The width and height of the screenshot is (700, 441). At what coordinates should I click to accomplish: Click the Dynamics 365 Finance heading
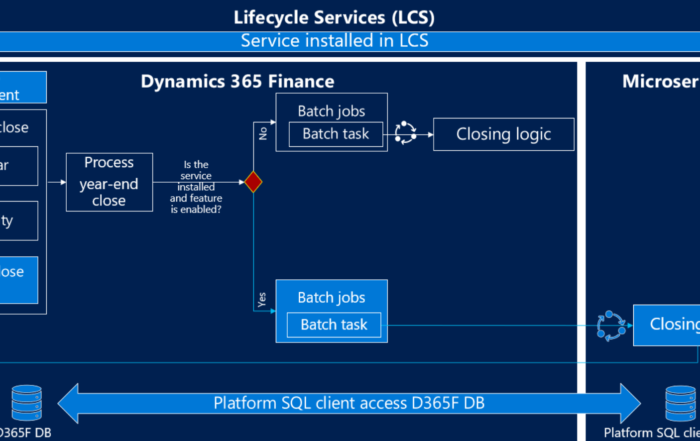point(238,82)
